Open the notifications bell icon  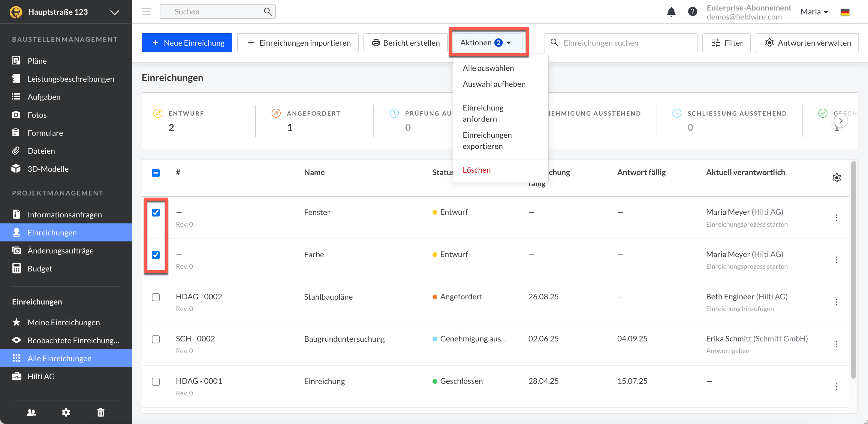point(671,12)
